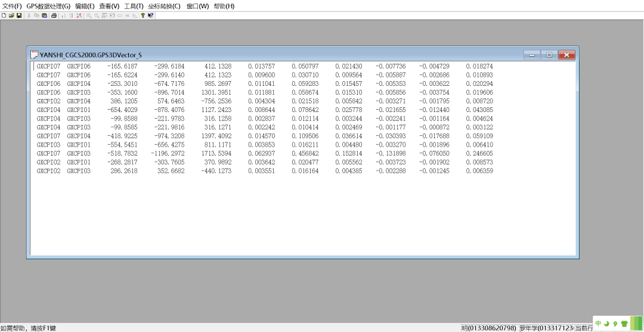Activate the context help arrow icon
Screen dimensions: 644x332
pos(151,15)
